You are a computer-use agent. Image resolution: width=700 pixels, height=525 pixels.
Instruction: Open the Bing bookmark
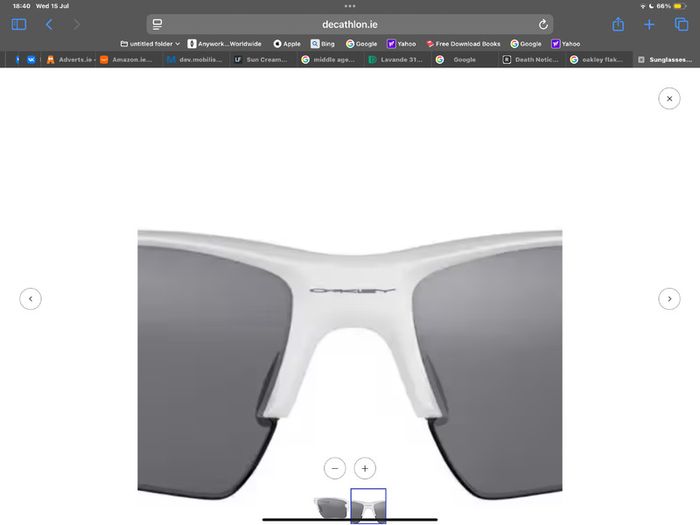323,44
